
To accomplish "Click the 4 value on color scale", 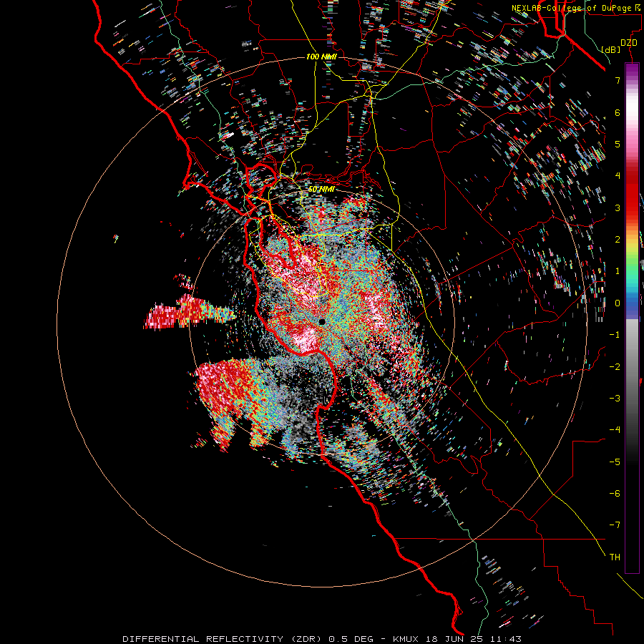I will 618,176.
